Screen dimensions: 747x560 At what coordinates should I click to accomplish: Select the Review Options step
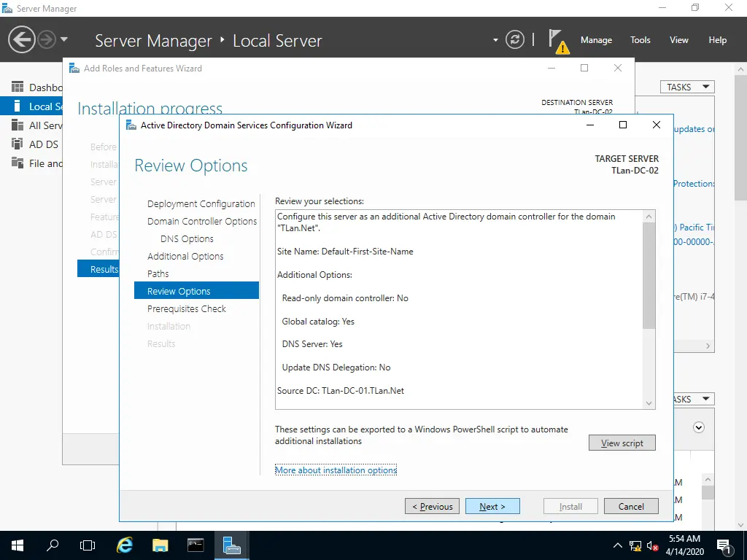pos(196,291)
